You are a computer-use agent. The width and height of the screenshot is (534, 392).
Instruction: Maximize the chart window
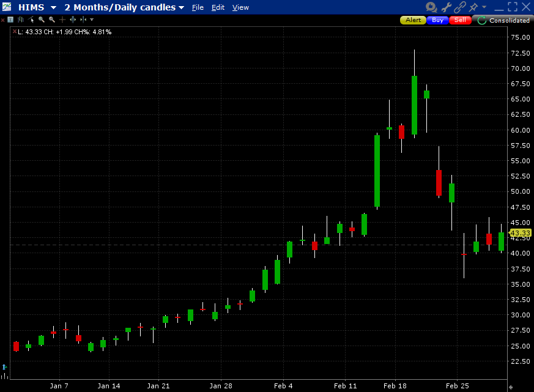pos(513,7)
